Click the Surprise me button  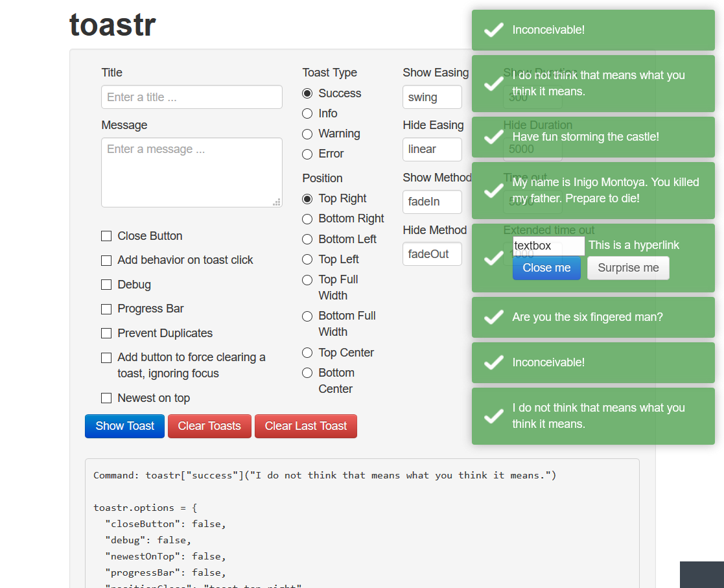pos(628,268)
